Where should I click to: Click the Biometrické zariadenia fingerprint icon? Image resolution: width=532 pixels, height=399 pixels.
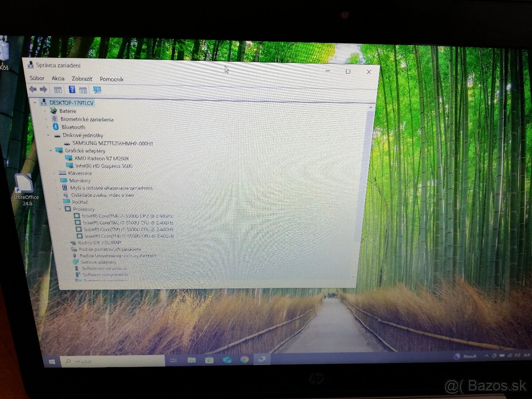(x=55, y=119)
